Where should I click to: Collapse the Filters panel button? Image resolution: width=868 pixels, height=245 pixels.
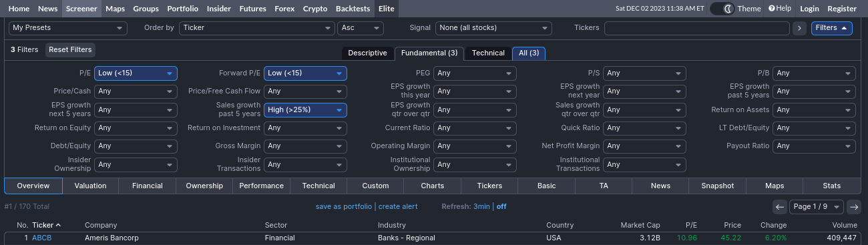click(831, 28)
